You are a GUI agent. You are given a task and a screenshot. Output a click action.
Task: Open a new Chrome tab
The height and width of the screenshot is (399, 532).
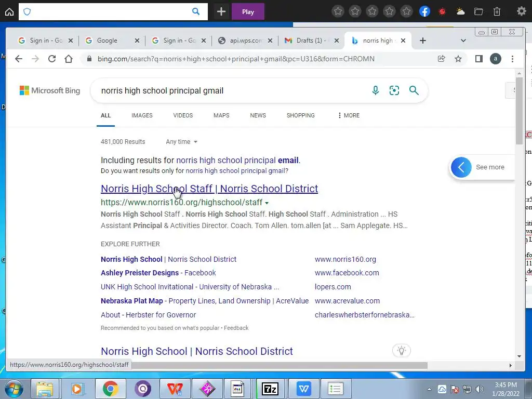[x=422, y=41]
